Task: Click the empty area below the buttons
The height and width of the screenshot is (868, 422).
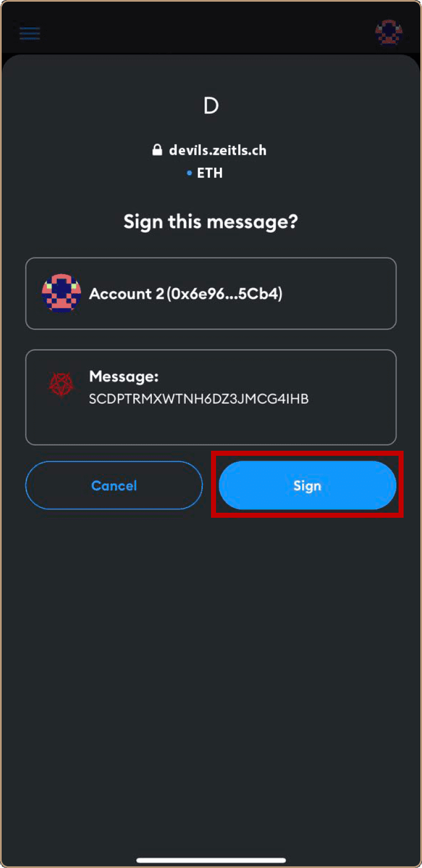Action: [x=211, y=670]
